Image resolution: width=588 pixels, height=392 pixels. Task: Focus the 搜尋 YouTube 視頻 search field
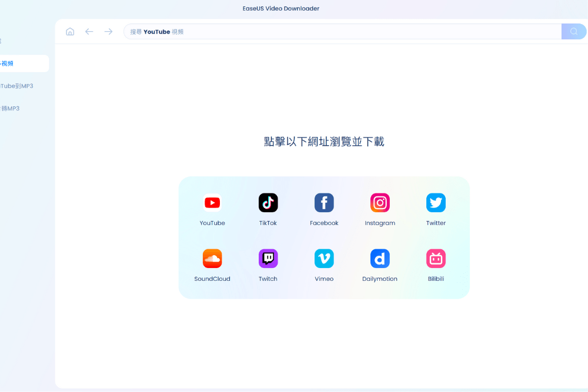pyautogui.click(x=342, y=32)
